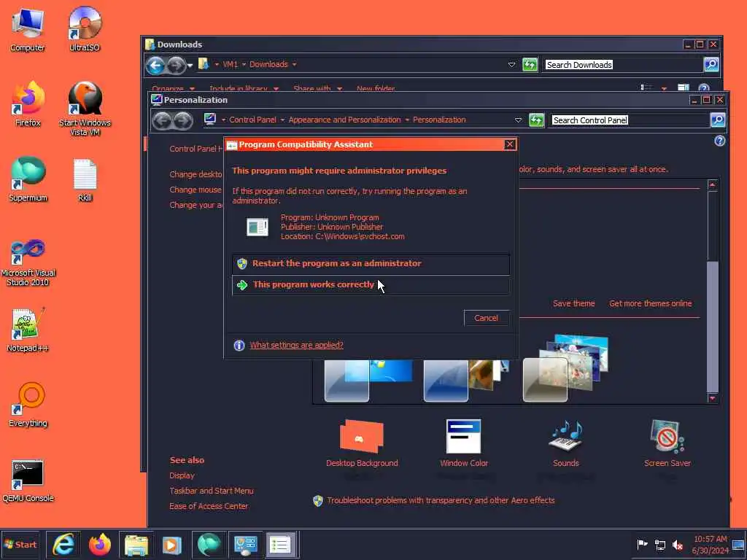Expand the Control Panel breadcrumb dropdown
Image resolution: width=747 pixels, height=560 pixels.
pos(282,120)
